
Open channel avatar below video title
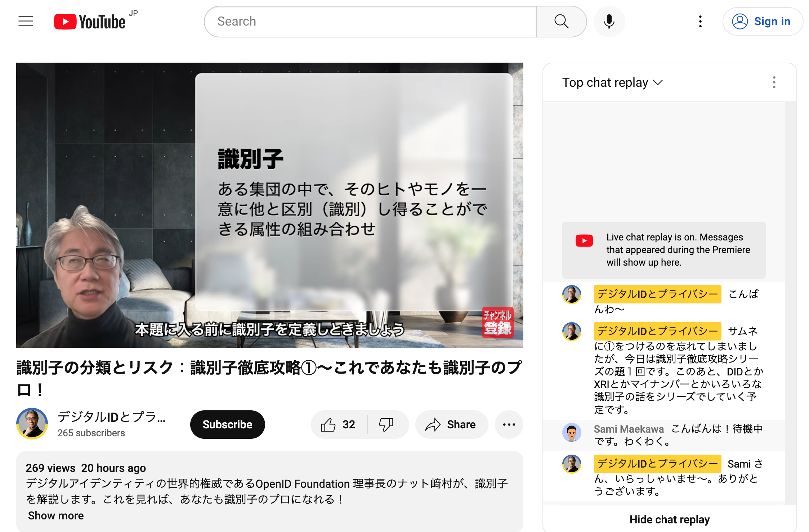[x=32, y=424]
